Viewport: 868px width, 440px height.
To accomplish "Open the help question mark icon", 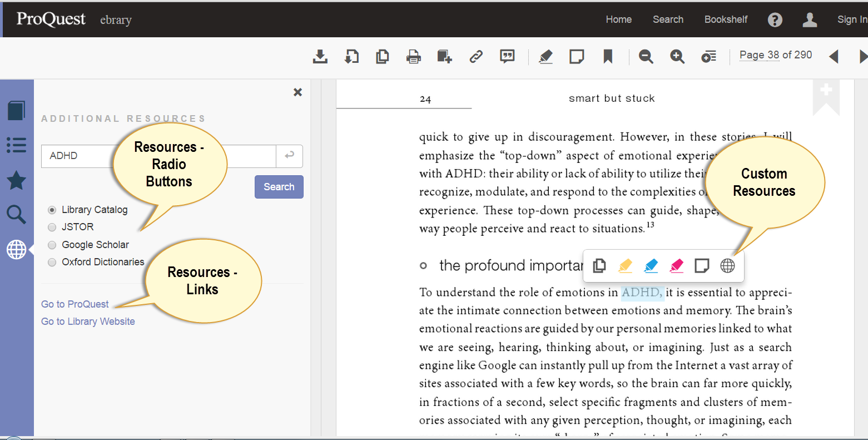I will (775, 19).
